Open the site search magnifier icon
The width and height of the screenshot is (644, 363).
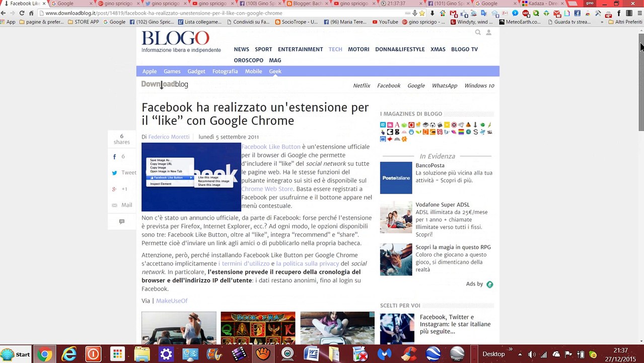tap(478, 32)
